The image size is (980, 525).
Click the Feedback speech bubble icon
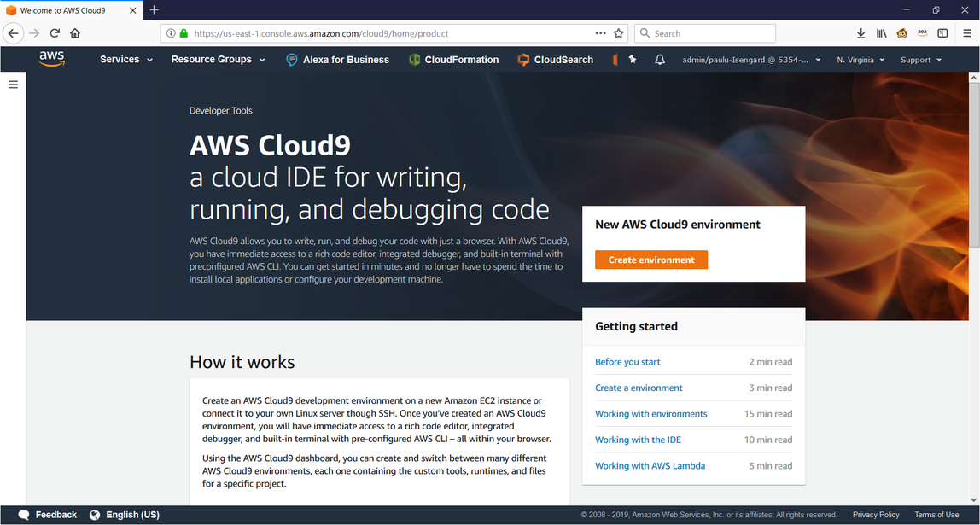pos(25,515)
